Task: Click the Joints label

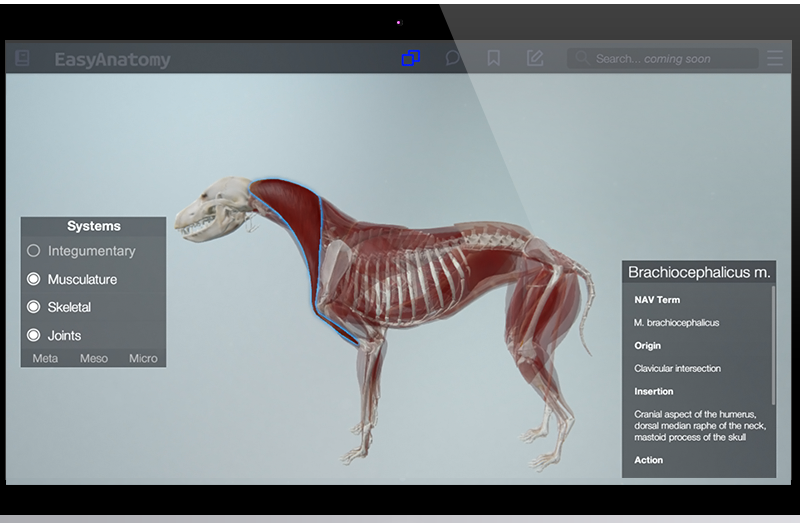Action: click(x=64, y=335)
